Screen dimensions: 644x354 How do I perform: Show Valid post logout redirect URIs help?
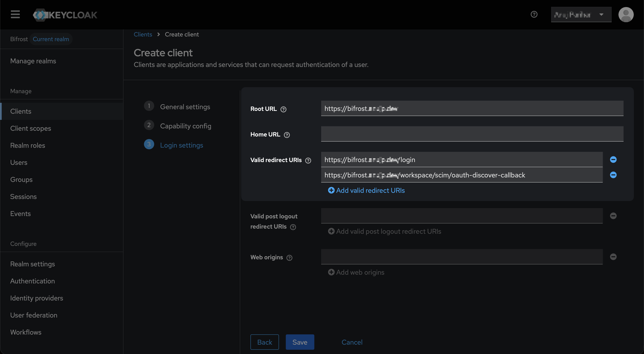pos(293,227)
